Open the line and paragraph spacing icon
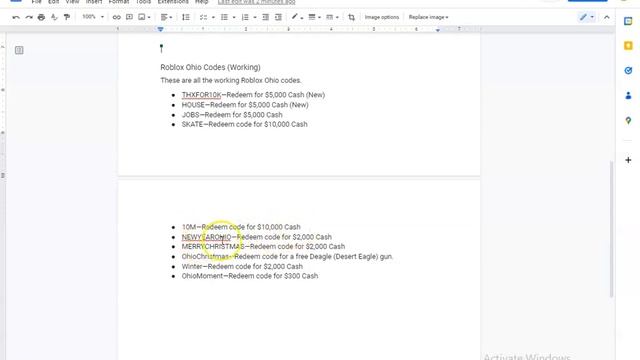The width and height of the screenshot is (640, 360). pos(186,17)
